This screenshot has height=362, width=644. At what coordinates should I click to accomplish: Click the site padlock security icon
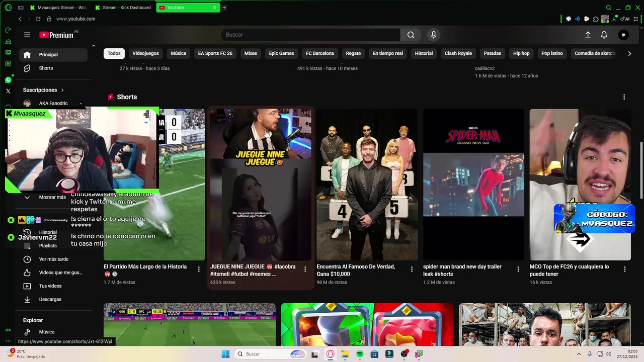(x=49, y=19)
